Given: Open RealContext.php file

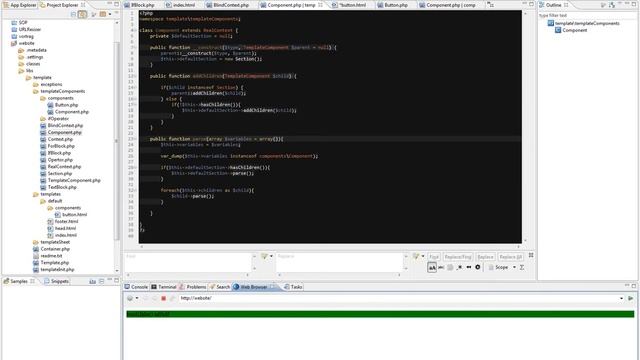Looking at the screenshot, I should (61, 167).
